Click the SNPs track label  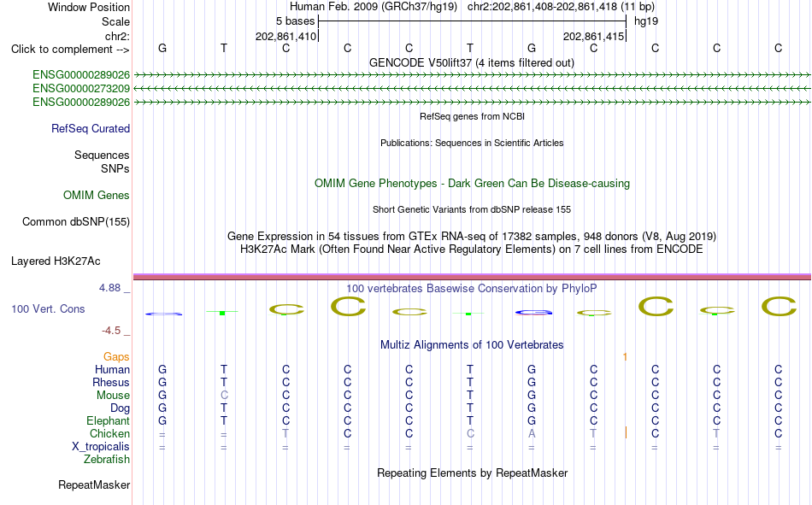point(115,169)
